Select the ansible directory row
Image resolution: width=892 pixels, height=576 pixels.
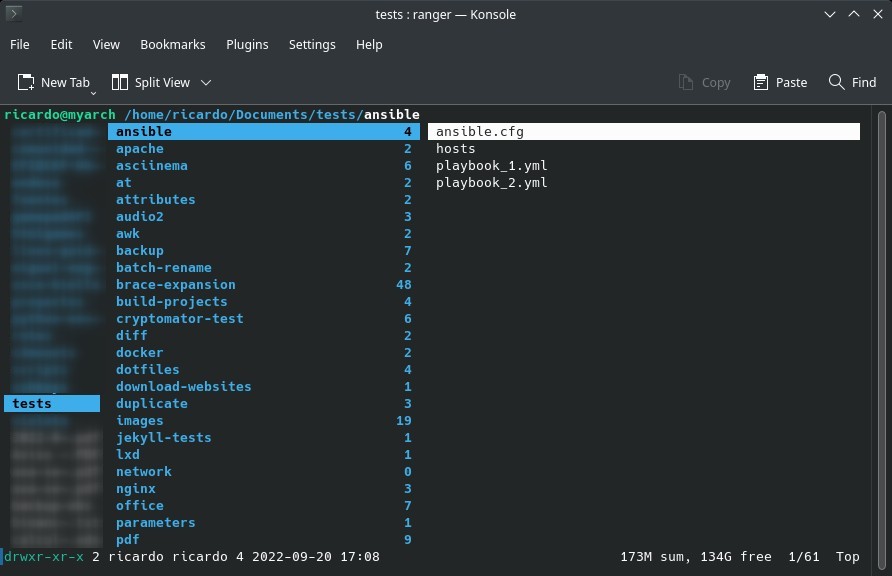coord(264,131)
